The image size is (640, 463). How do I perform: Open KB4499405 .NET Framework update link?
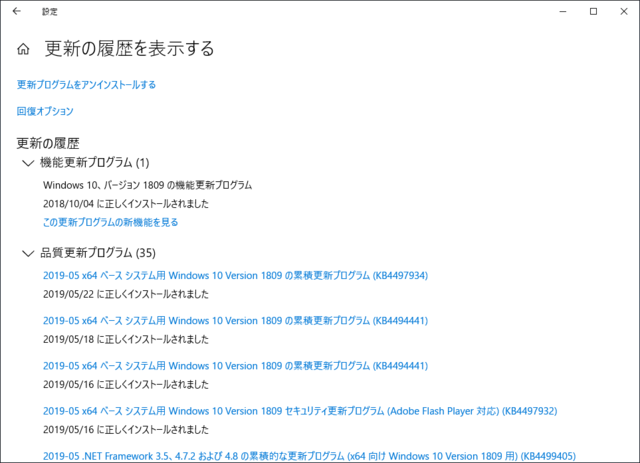tap(309, 456)
